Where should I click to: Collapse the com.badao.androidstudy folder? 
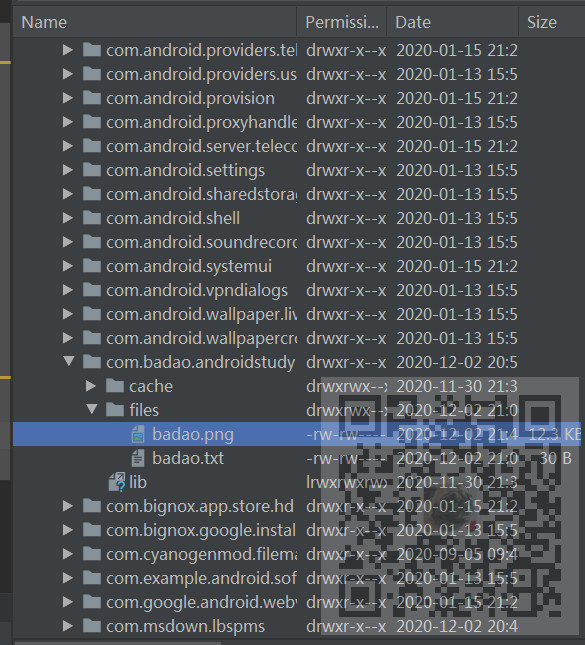69,362
